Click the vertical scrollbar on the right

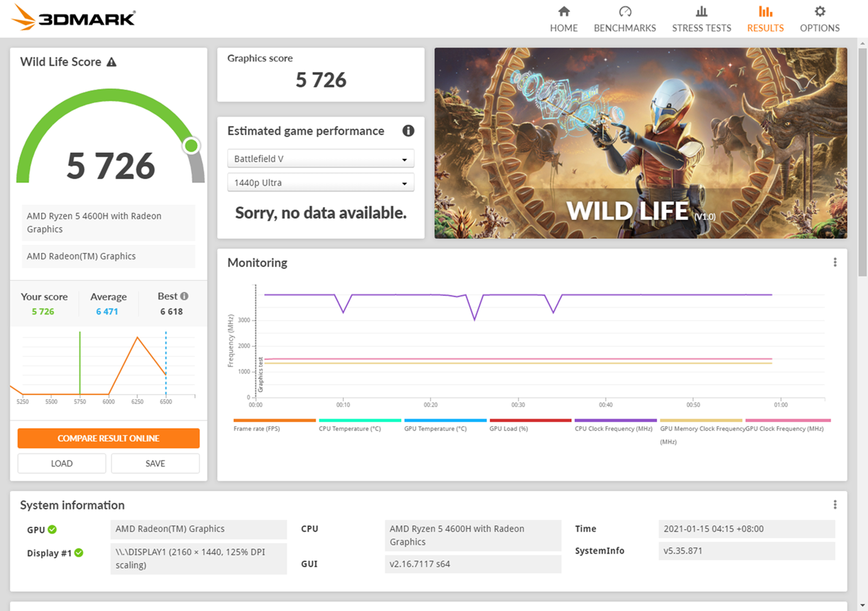862,163
